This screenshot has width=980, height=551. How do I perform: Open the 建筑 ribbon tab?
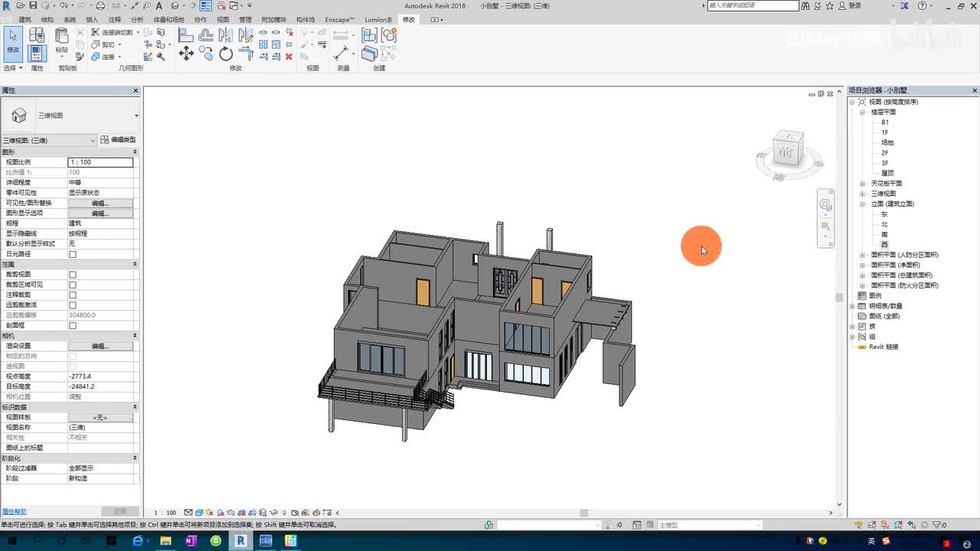coord(25,20)
